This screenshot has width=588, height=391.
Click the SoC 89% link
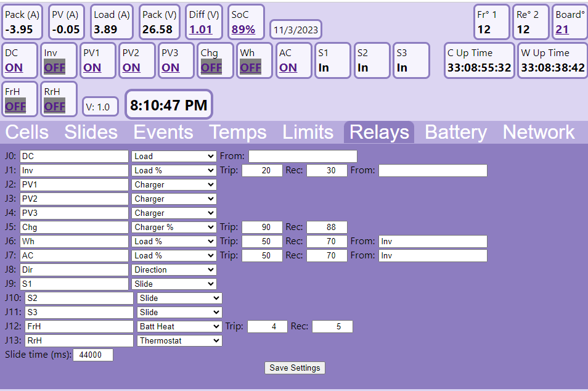pos(243,29)
